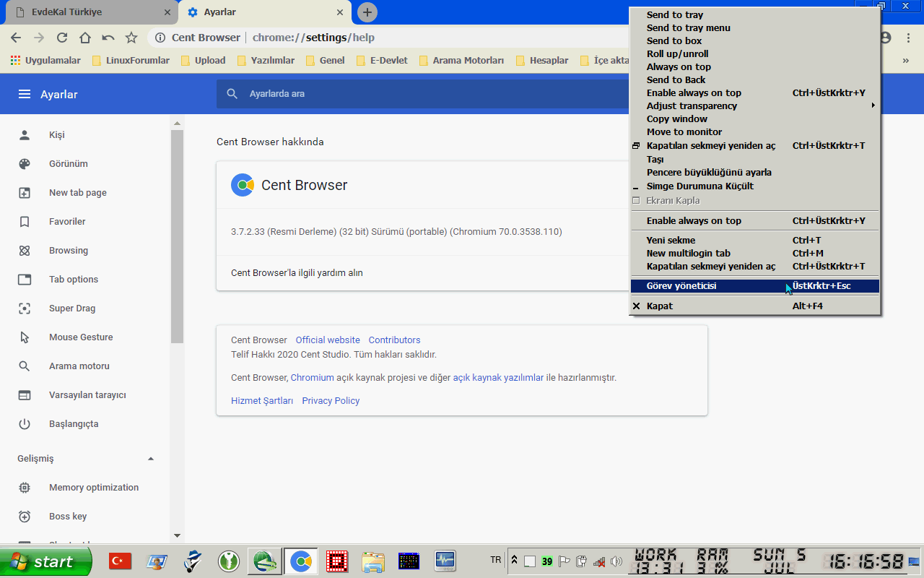Choose Kapat at the menu bottom
The image size is (924, 578).
[755, 306]
